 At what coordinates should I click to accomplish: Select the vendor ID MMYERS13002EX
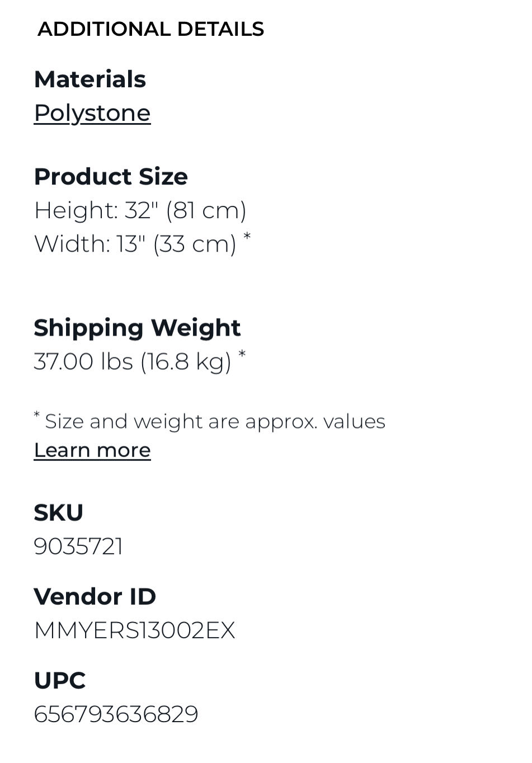coord(134,630)
